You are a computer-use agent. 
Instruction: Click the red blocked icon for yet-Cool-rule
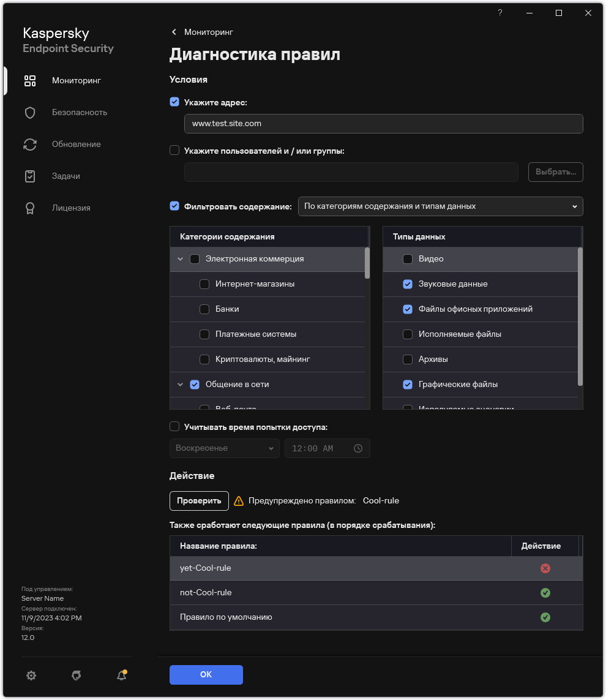pyautogui.click(x=545, y=568)
